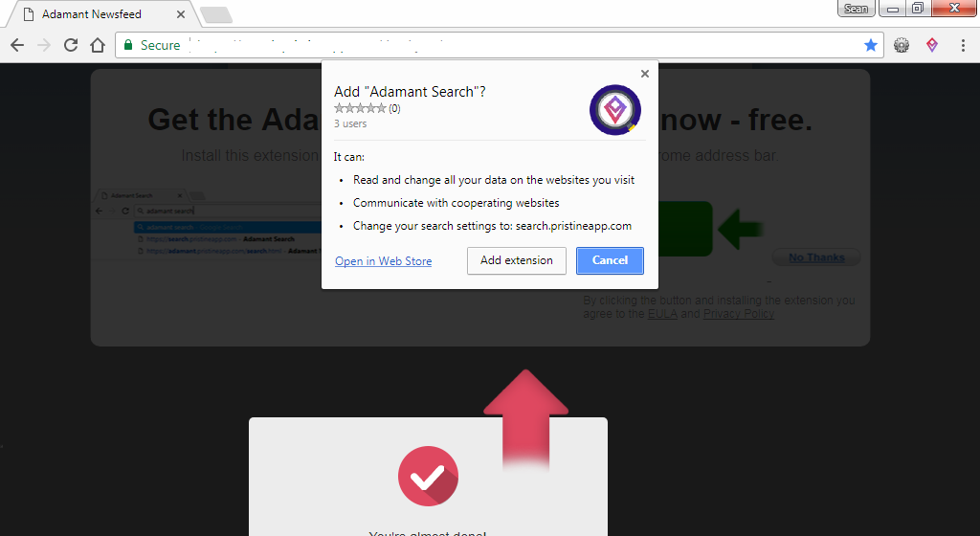Click the Secure label in address bar
980x536 pixels.
click(160, 45)
